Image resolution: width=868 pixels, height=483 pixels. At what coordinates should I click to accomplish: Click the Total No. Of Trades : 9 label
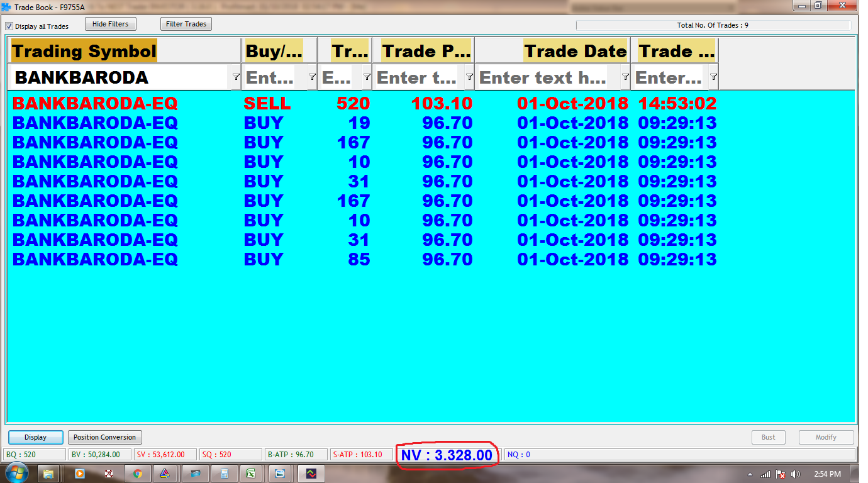(713, 26)
